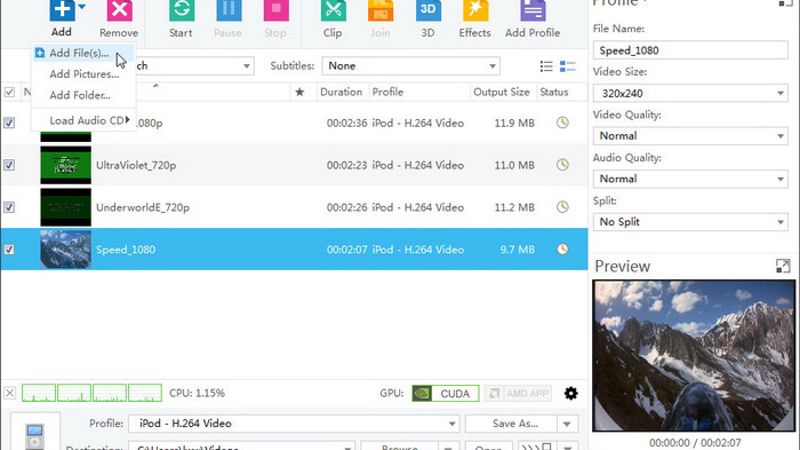Open the Add button dropdown arrow
The width and height of the screenshot is (800, 450).
pos(82,7)
